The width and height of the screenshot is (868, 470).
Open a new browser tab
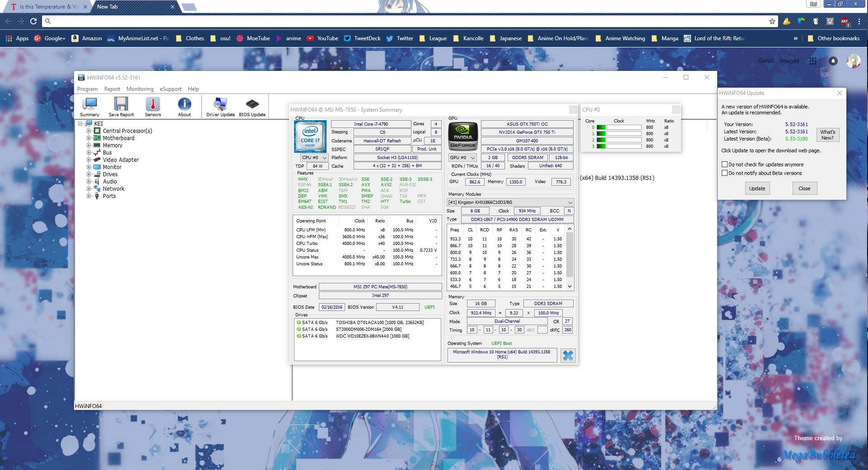[189, 7]
